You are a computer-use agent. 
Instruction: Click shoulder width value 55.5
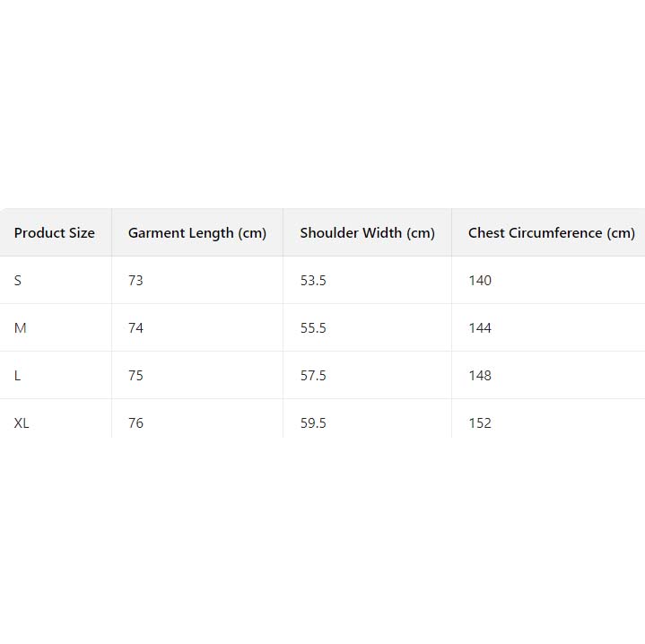coord(313,328)
